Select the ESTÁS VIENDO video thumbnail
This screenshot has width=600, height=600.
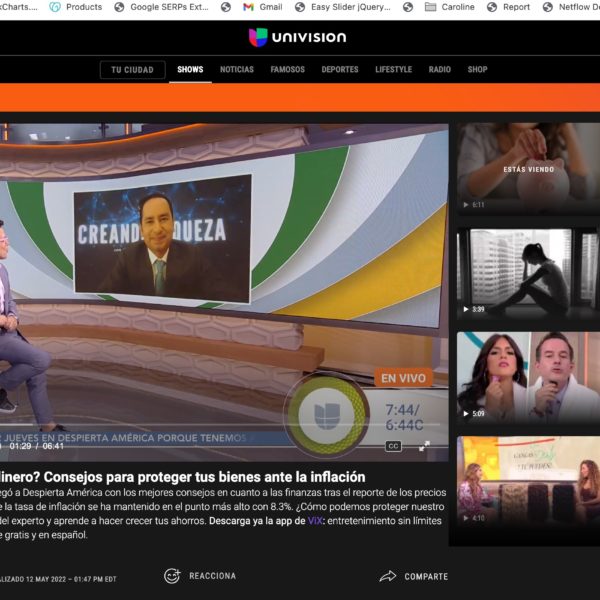(x=528, y=169)
